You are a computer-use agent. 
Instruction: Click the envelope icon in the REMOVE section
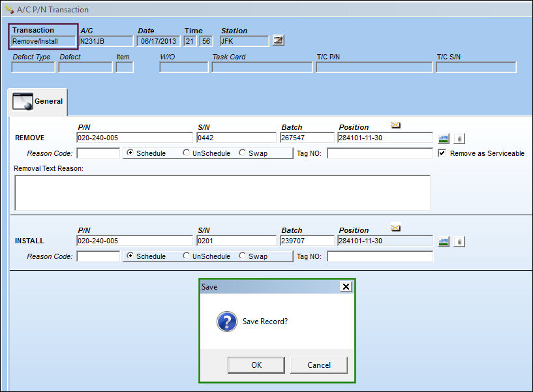click(395, 125)
